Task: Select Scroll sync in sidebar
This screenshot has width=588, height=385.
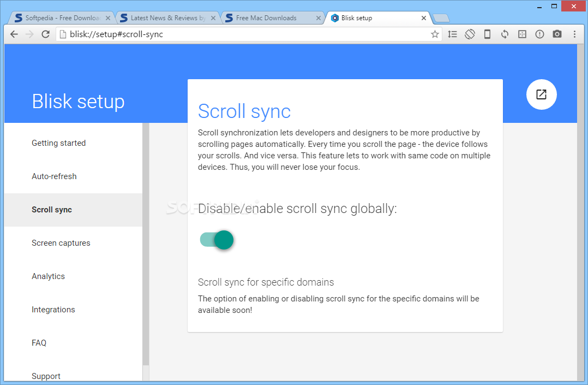Action: (x=73, y=210)
